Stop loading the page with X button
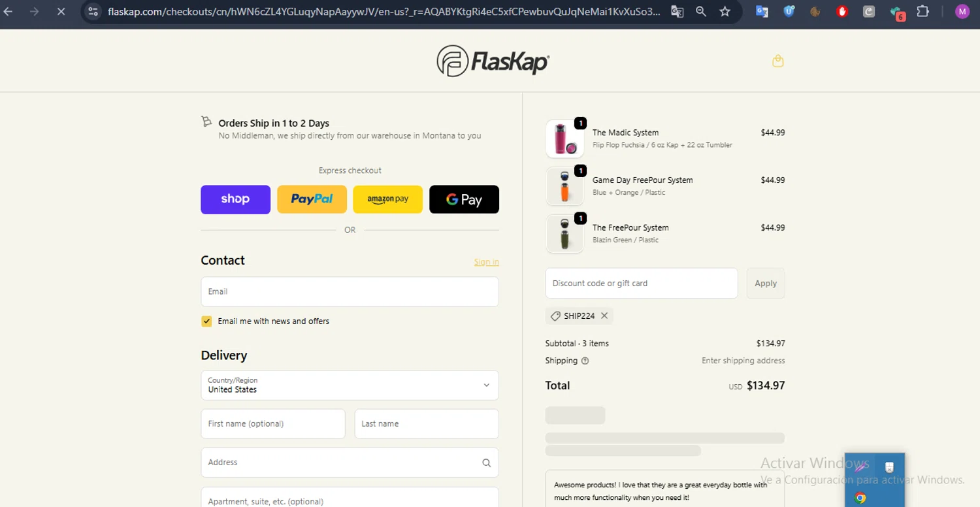 [x=61, y=11]
